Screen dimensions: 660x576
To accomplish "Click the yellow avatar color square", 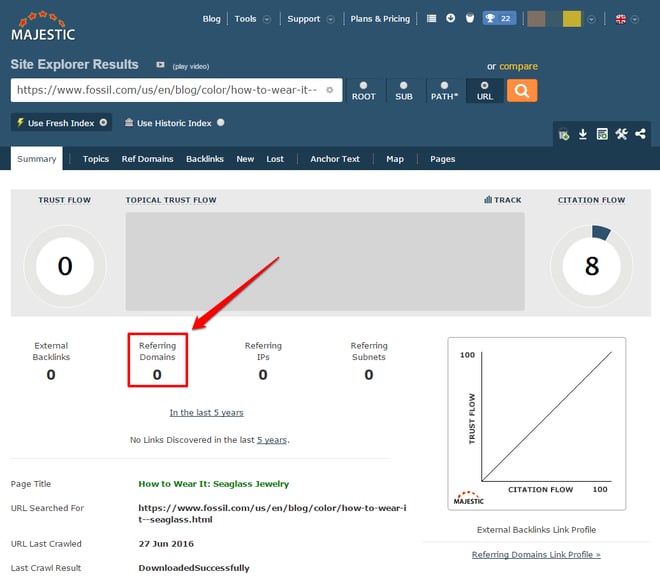I will pos(572,19).
